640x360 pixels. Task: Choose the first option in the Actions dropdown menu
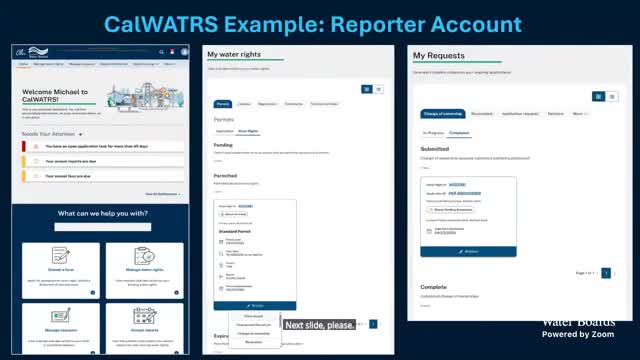253,316
